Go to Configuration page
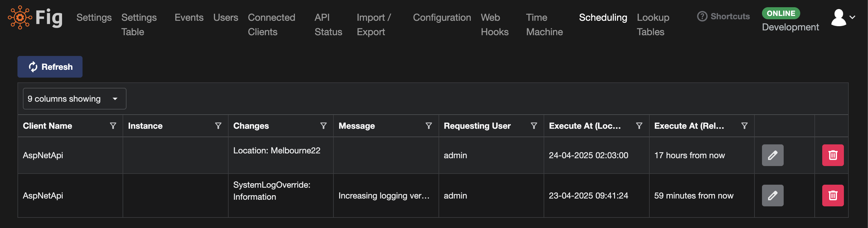This screenshot has width=868, height=228. [442, 17]
